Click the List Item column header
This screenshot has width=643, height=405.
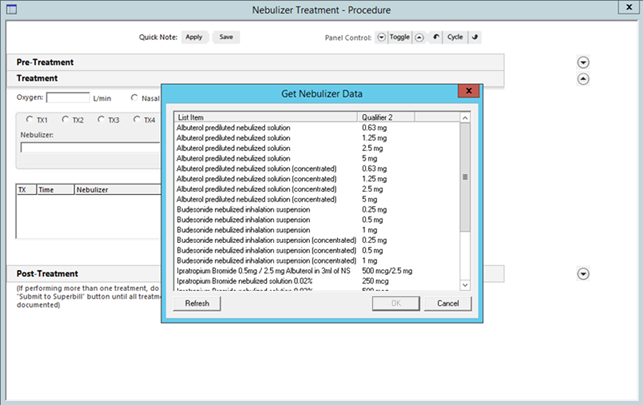(x=266, y=117)
